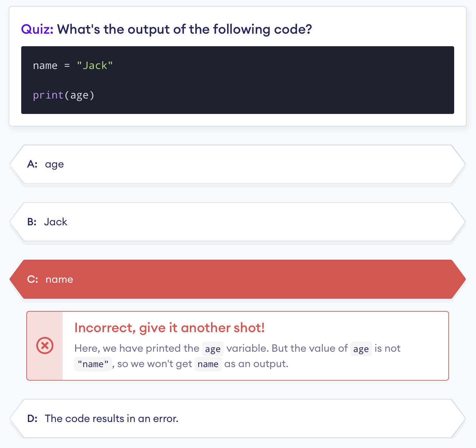Click the second inline 'age' code chip after 'value of'

[361, 349]
